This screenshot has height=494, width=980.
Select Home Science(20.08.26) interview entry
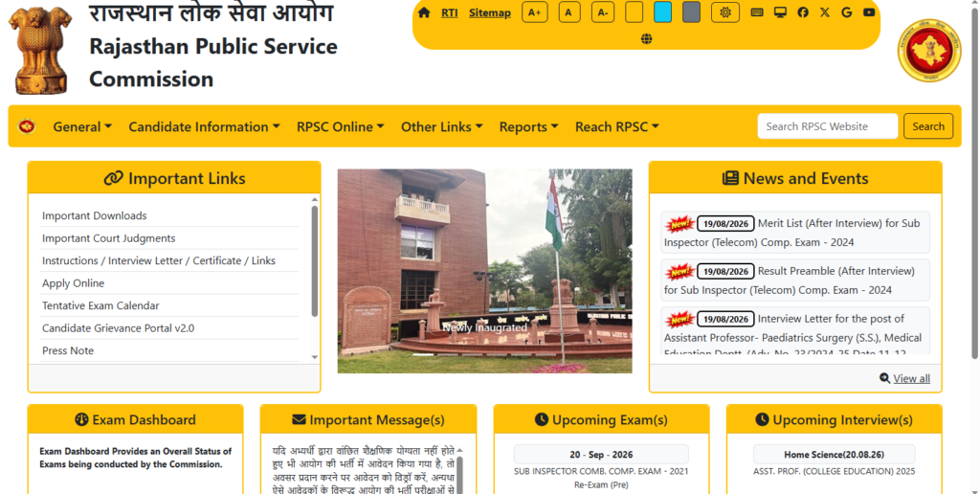coord(834,454)
